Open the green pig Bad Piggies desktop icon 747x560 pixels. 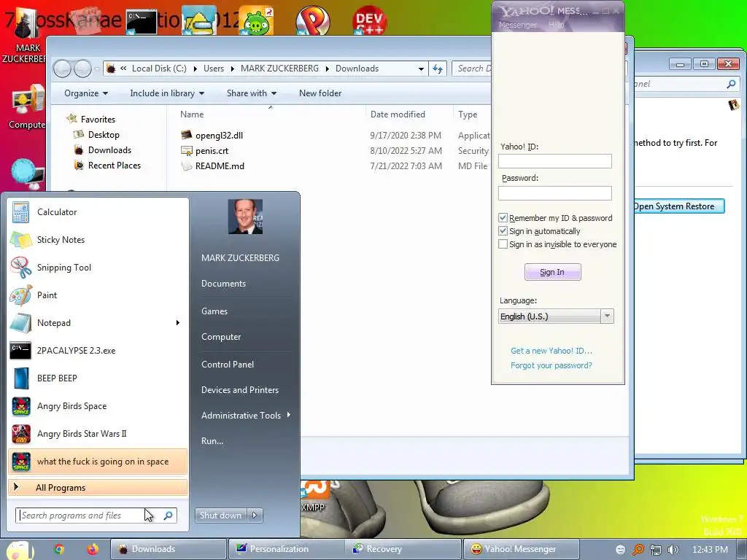coord(256,20)
